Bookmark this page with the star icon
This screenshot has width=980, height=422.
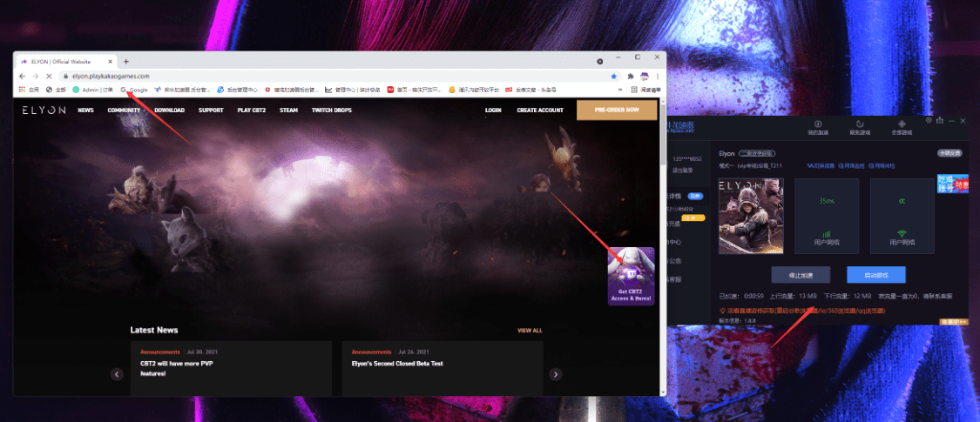[x=614, y=77]
